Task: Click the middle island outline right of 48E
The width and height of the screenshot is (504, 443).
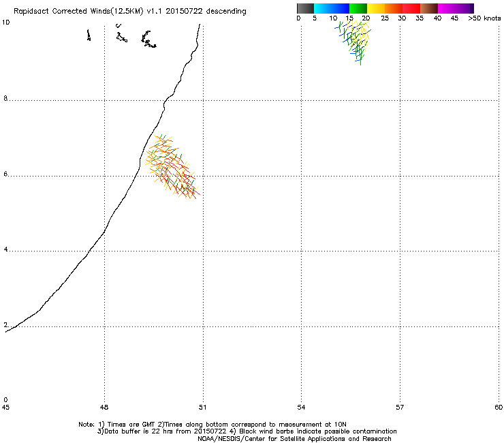Action: click(x=121, y=37)
